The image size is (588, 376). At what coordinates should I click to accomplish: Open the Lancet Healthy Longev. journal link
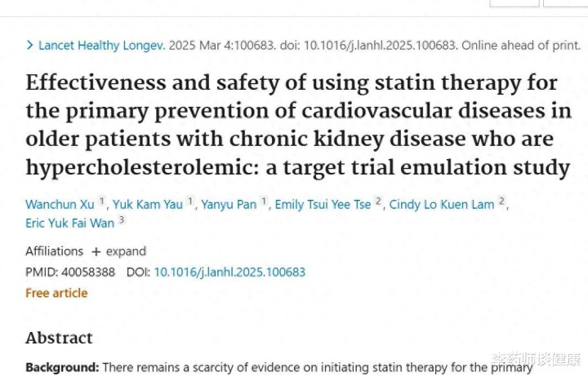coord(101,46)
